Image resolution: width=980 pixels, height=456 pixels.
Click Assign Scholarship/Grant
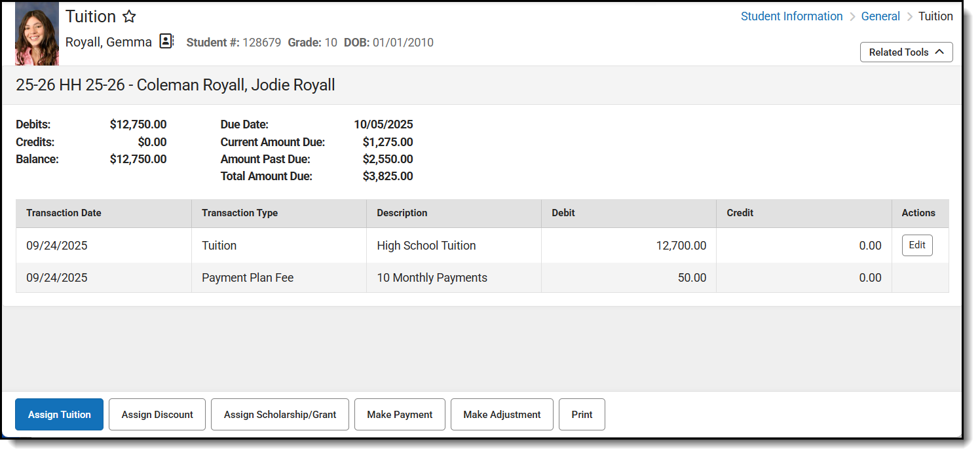[x=280, y=414]
